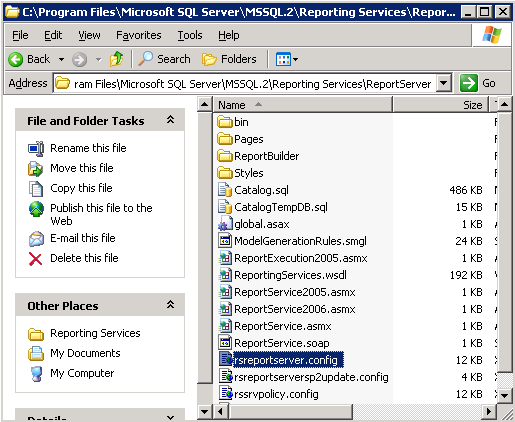Select the ReportService2006.asmx file name
Image resolution: width=515 pixels, height=422 pixels.
pos(295,309)
